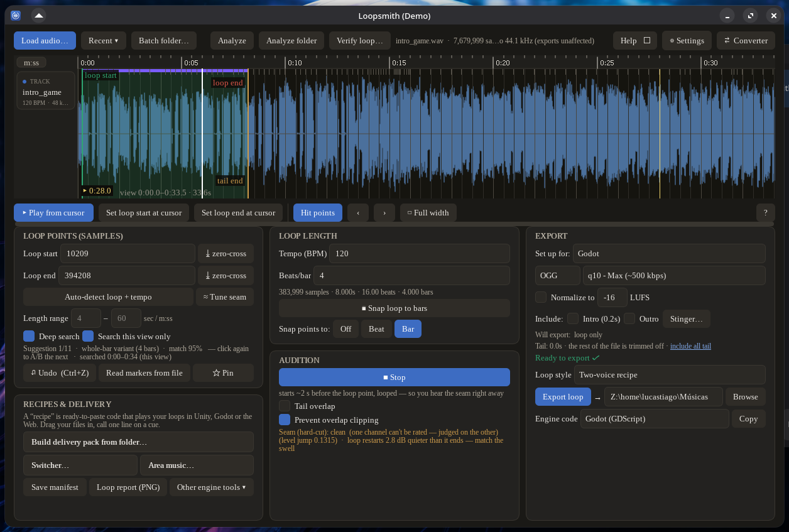Enable Tail overlap checkbox
This screenshot has width=789, height=532.
click(285, 406)
